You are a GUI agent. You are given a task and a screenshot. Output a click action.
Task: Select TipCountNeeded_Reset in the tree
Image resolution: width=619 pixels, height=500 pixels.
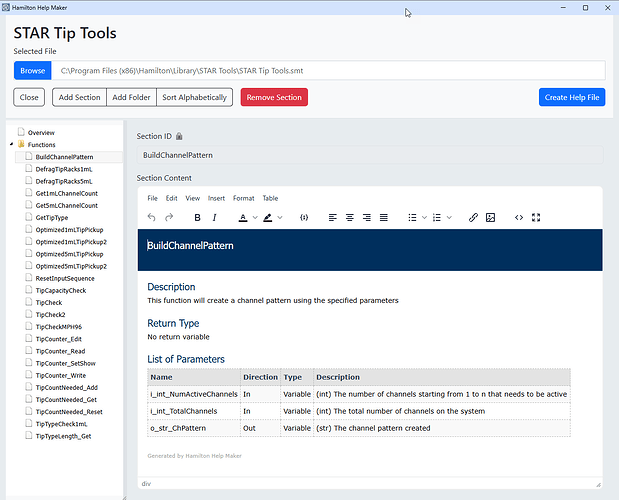click(x=69, y=412)
